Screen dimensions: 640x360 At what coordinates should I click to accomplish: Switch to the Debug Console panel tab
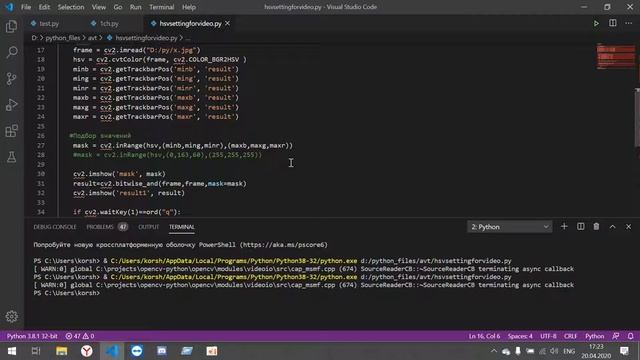pyautogui.click(x=55, y=227)
